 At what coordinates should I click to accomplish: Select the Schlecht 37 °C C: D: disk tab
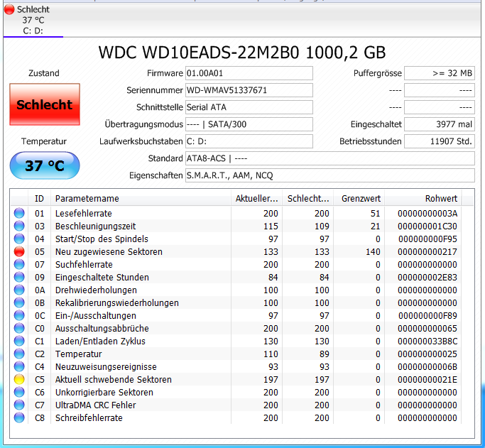(33, 20)
